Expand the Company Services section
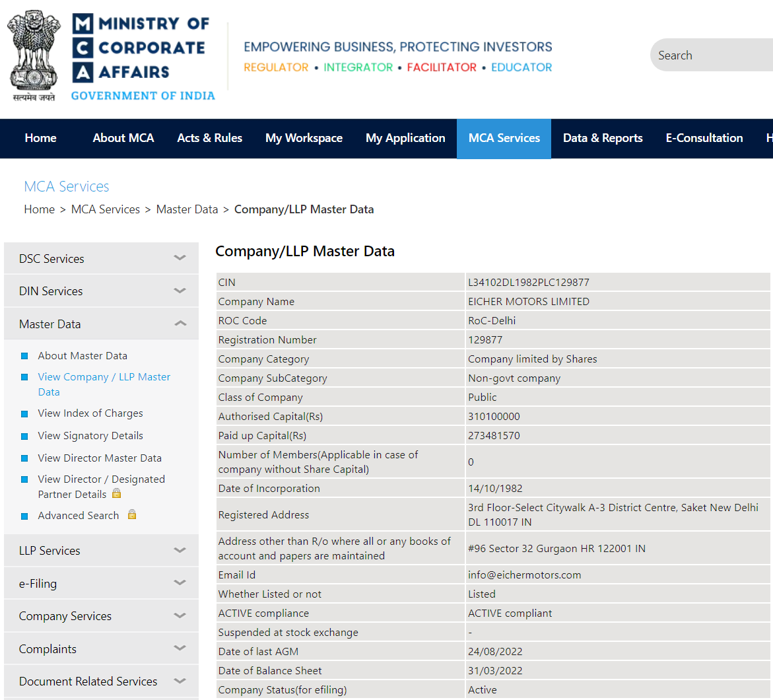The height and width of the screenshot is (700, 773). click(x=101, y=615)
